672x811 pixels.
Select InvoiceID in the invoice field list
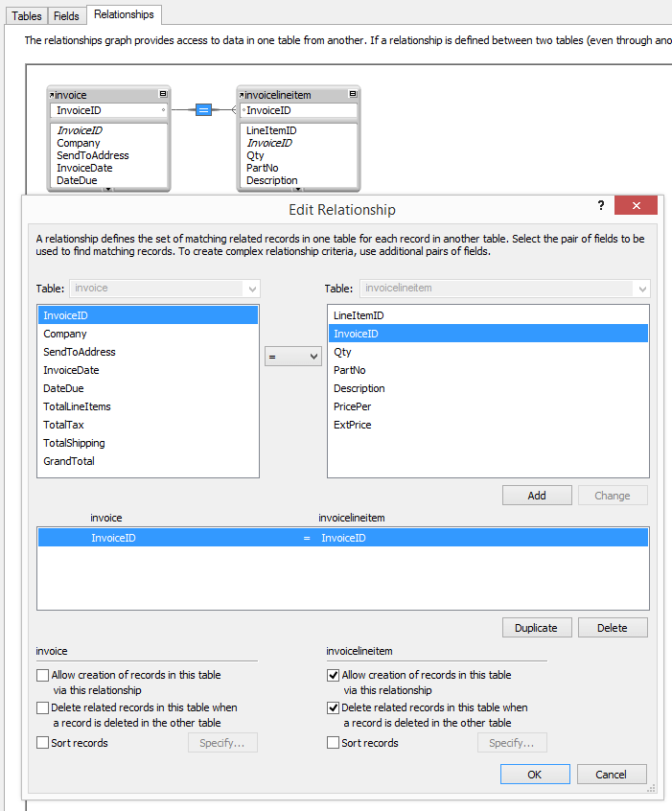point(148,315)
